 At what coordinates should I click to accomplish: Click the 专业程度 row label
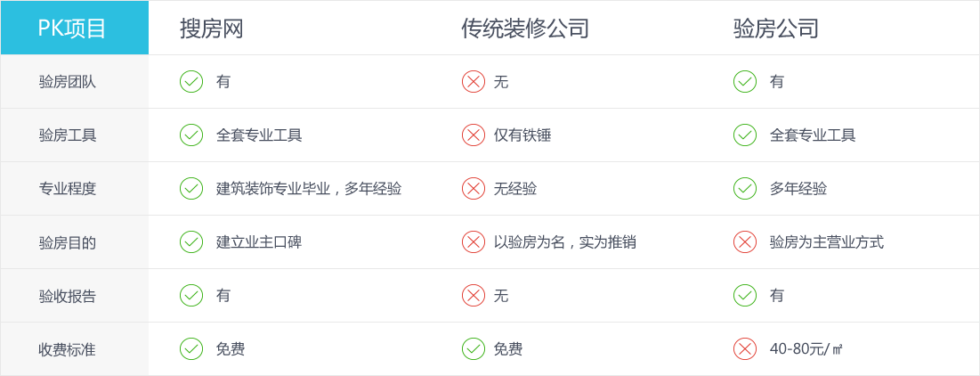pos(67,188)
